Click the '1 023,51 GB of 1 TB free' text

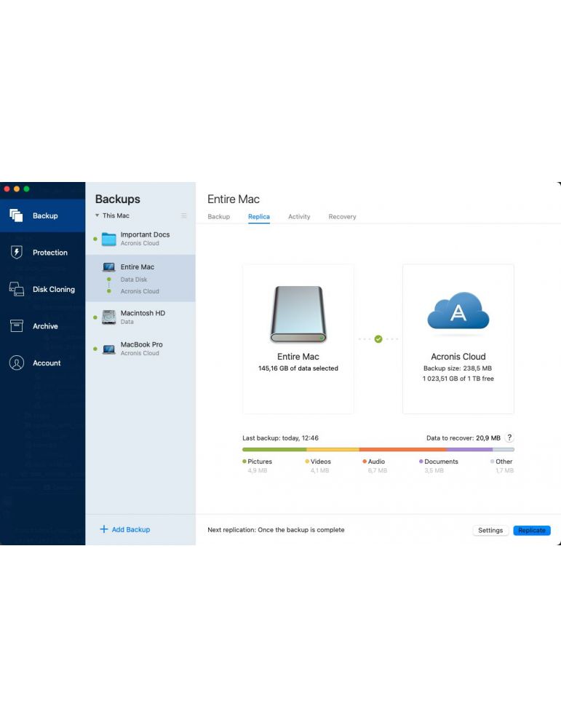click(458, 379)
